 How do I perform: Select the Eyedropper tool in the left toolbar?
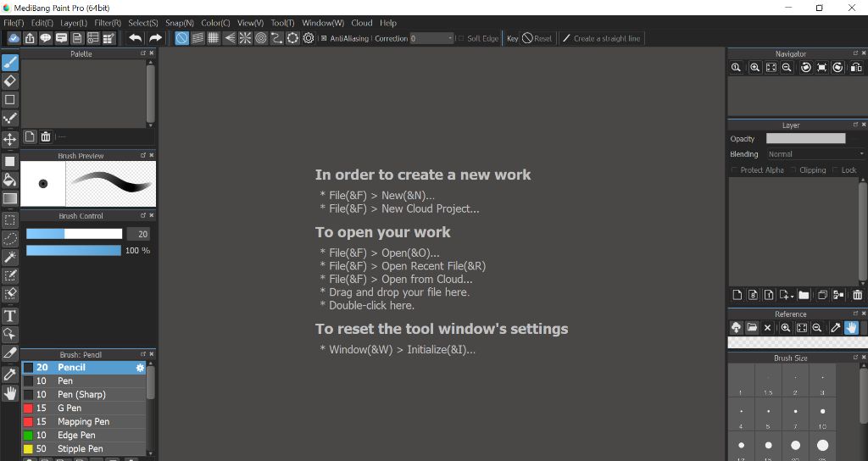10,374
